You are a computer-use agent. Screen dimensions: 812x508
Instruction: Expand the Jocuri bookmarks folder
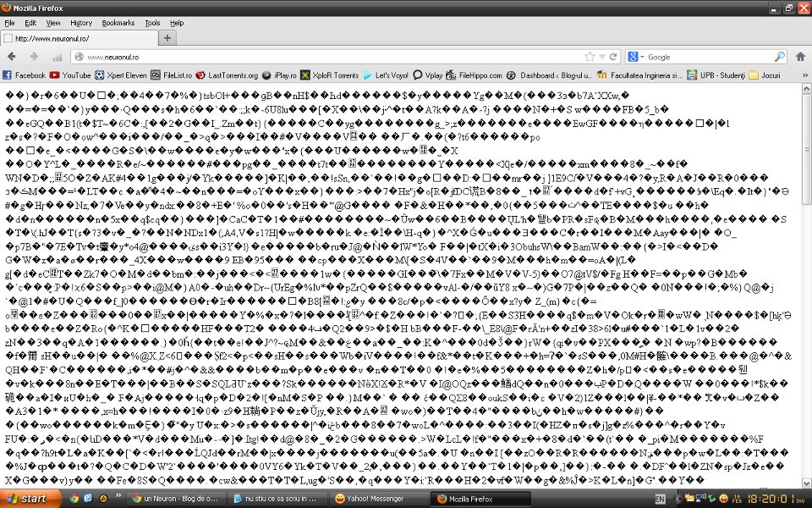pos(765,75)
